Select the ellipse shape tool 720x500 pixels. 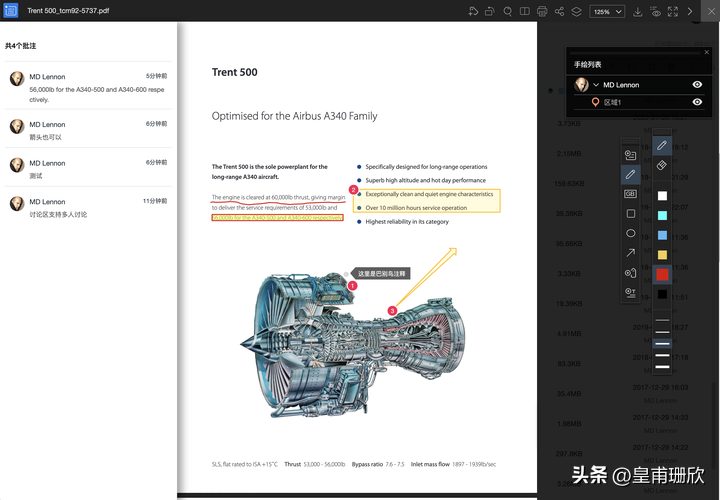pyautogui.click(x=630, y=233)
